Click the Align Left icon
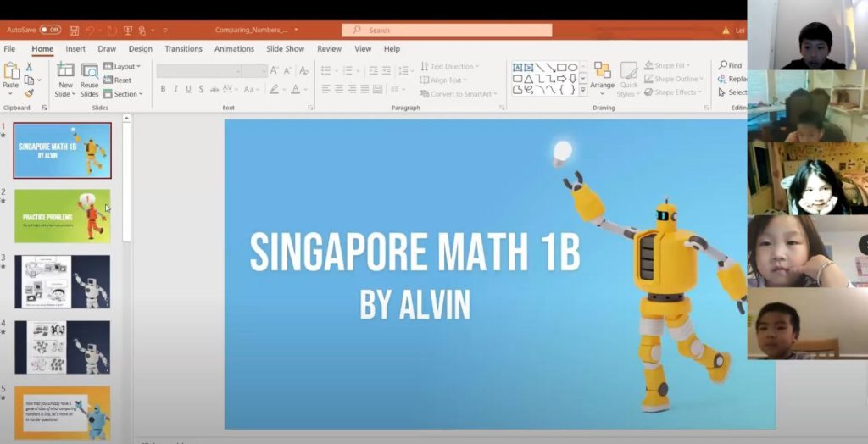Viewport: 868px width, 444px height. pyautogui.click(x=326, y=89)
